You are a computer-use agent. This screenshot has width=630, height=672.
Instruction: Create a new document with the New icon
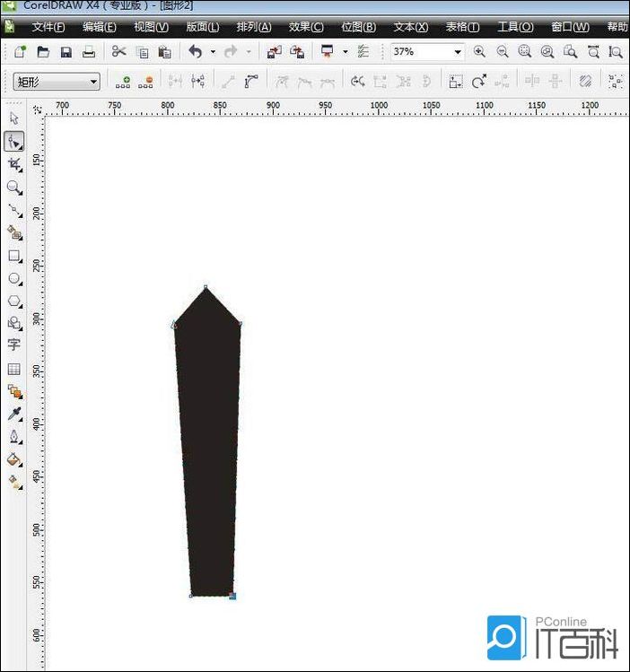tap(20, 52)
